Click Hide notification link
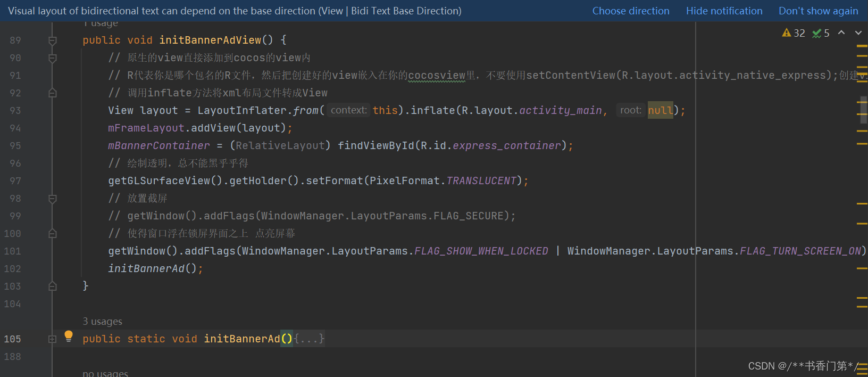This screenshot has width=868, height=377. (x=724, y=11)
